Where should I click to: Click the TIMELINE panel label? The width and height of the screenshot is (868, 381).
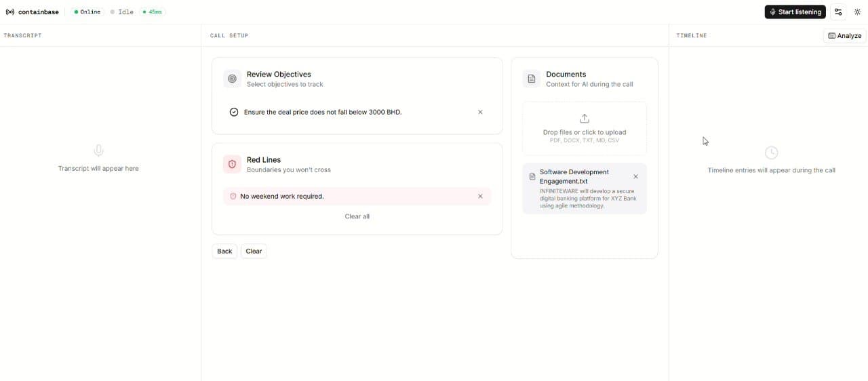pos(692,35)
